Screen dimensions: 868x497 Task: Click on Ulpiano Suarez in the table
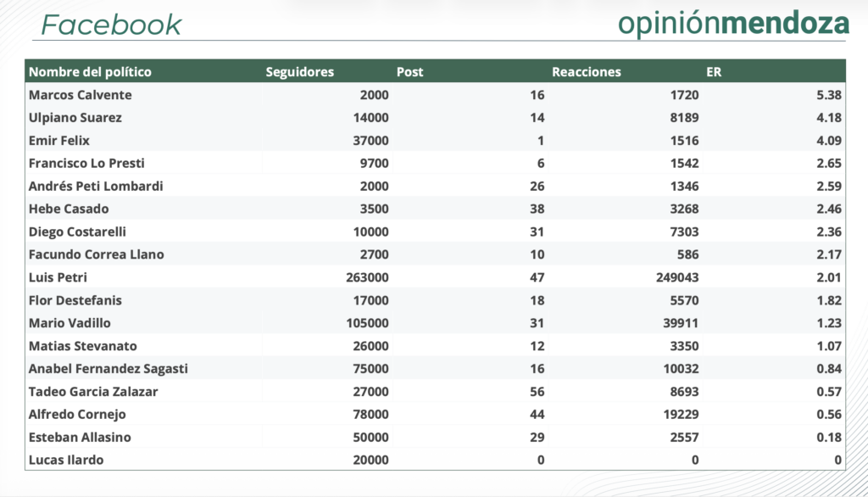coord(75,118)
